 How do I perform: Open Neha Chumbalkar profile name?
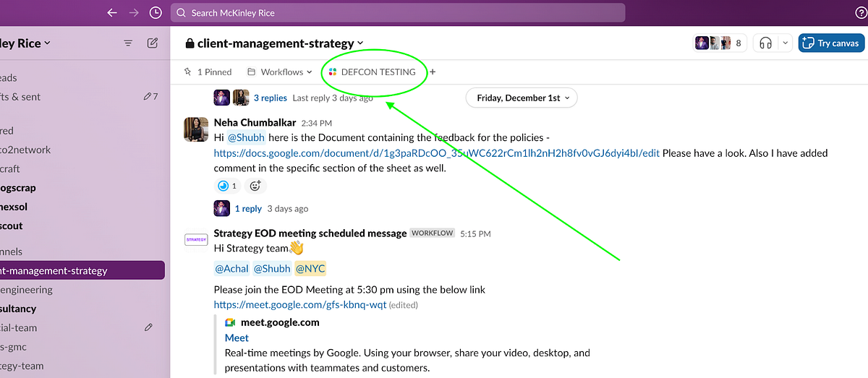pos(255,123)
